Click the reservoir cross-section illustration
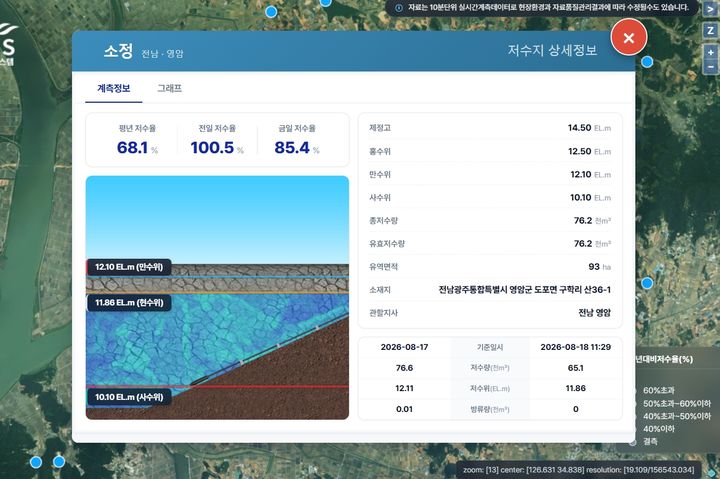 click(217, 298)
